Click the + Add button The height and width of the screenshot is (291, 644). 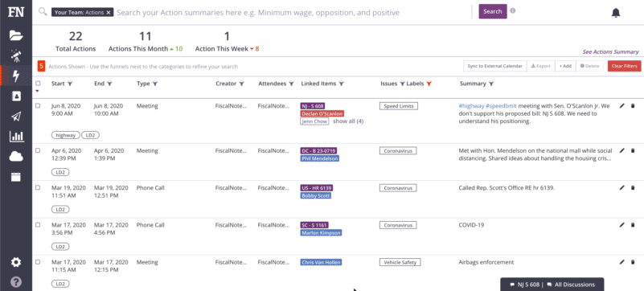click(565, 66)
